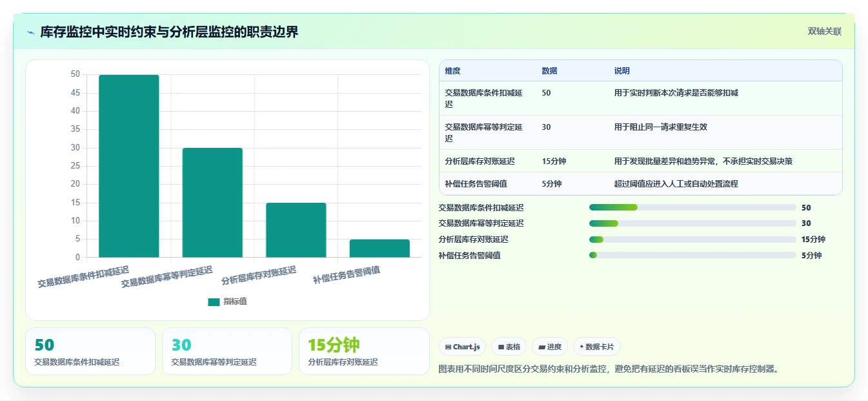The width and height of the screenshot is (868, 401).
Task: Click the 表格 tag chip
Action: click(509, 347)
